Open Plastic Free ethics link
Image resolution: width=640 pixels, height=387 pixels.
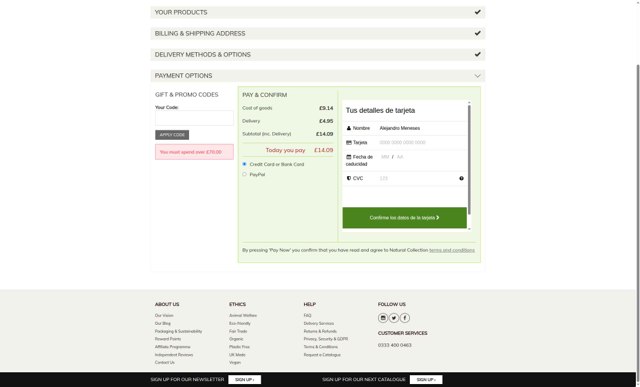(x=239, y=347)
